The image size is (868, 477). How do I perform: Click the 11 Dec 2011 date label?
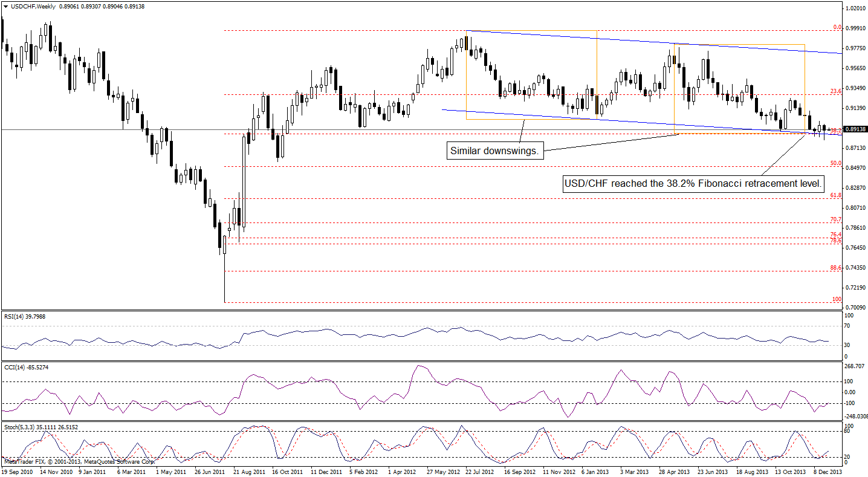326,471
